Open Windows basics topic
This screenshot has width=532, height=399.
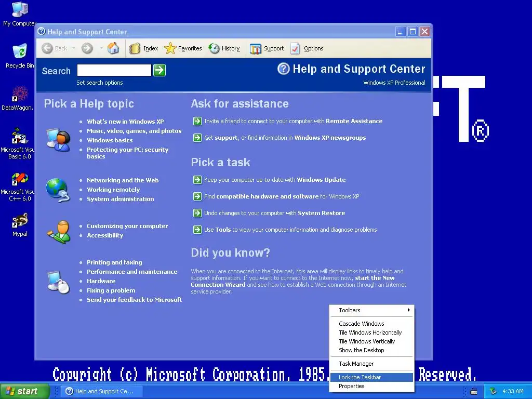[110, 140]
